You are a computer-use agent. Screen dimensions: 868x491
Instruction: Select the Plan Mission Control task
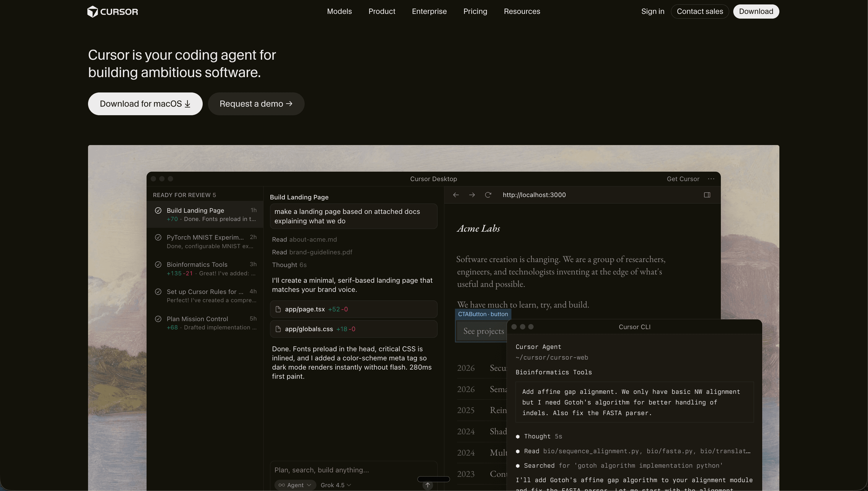pyautogui.click(x=205, y=323)
